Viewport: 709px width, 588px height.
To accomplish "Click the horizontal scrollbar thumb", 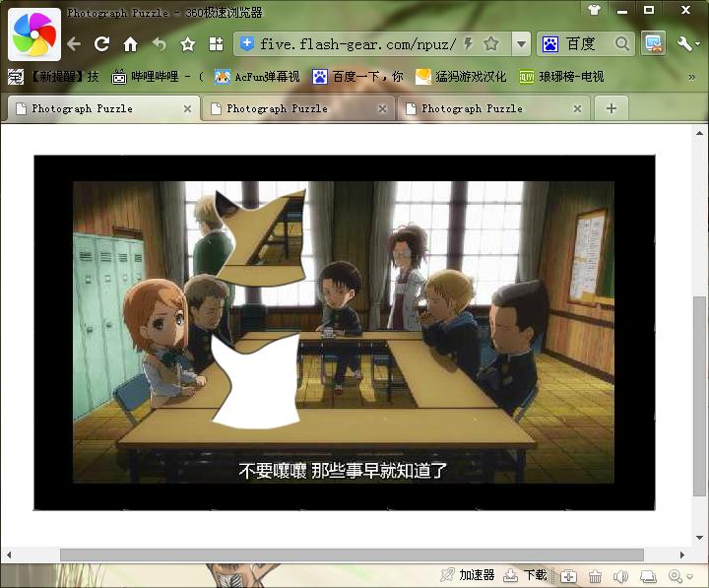I will [x=351, y=555].
